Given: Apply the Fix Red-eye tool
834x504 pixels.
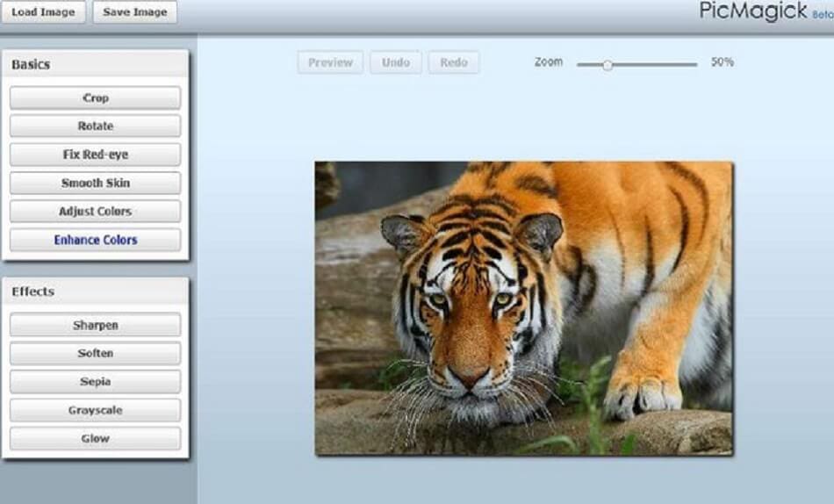Looking at the screenshot, I should 95,155.
